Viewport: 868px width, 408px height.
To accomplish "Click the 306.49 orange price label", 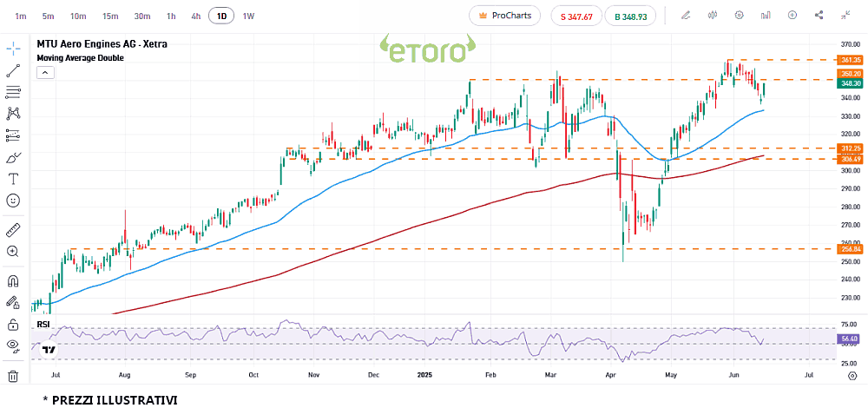I will pyautogui.click(x=850, y=160).
